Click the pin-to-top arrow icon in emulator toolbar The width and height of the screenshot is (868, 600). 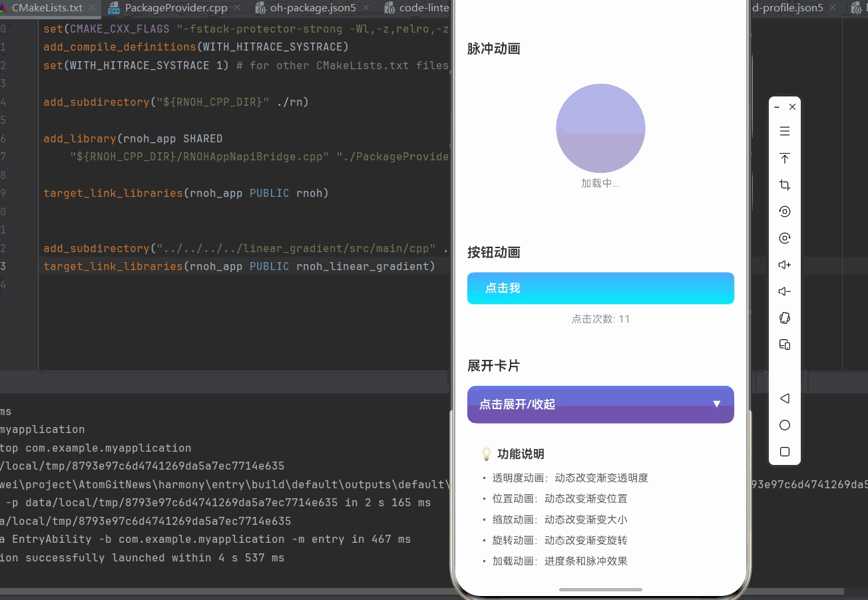(x=785, y=158)
